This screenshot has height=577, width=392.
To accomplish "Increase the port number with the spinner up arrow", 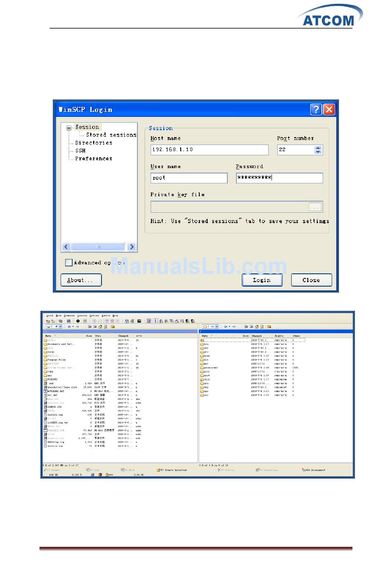I will [x=318, y=147].
